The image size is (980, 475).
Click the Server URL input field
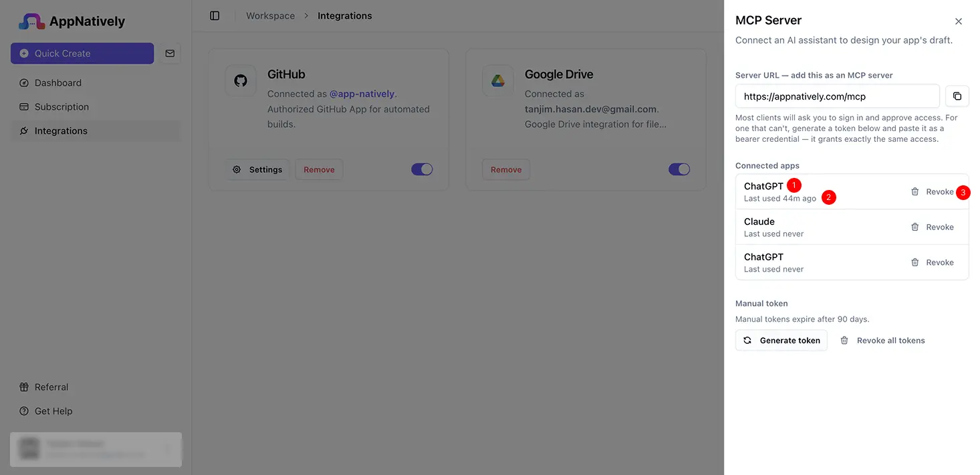(x=838, y=96)
